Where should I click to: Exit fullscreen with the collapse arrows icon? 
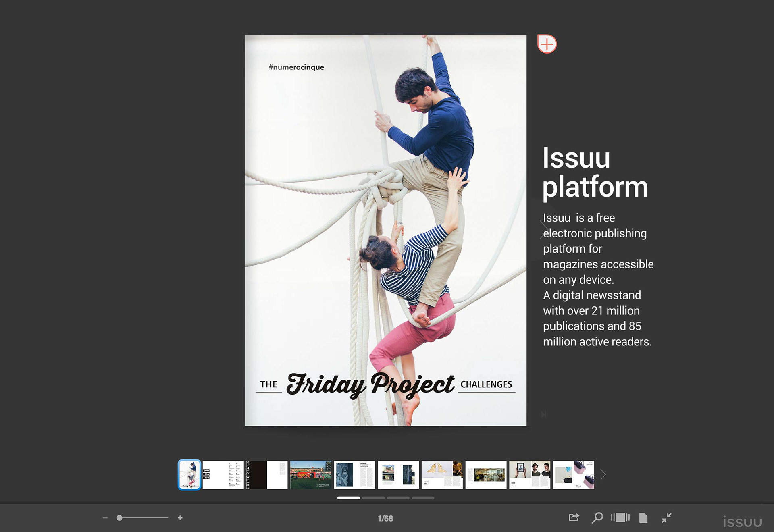(666, 517)
